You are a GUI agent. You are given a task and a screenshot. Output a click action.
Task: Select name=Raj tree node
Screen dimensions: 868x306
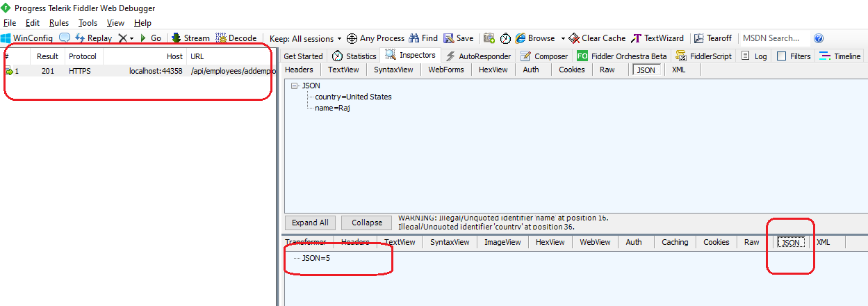point(332,108)
